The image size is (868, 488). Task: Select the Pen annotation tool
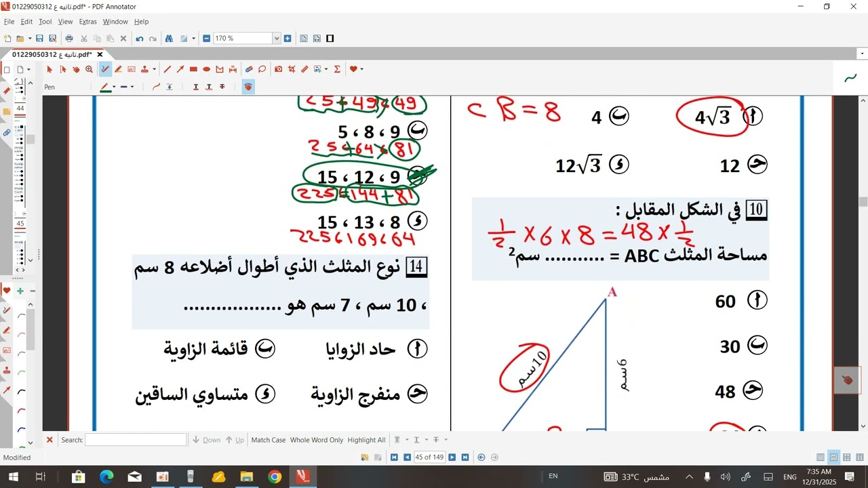[x=105, y=69]
